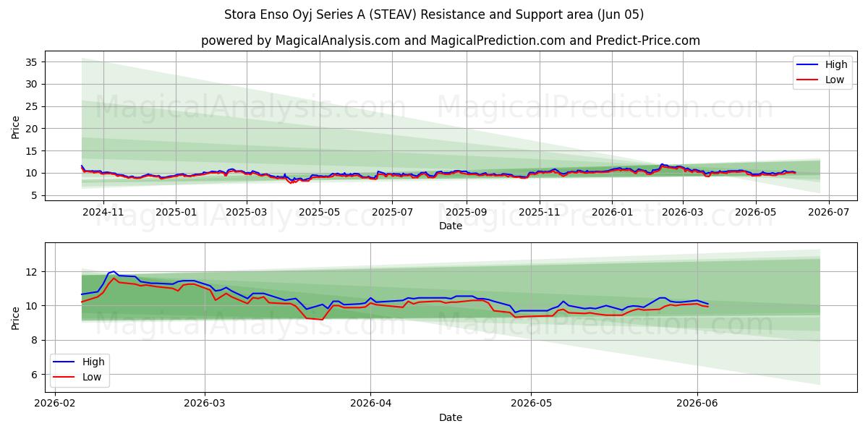Image resolution: width=868 pixels, height=434 pixels.
Task: Click the '2026-07' x-axis label in top chart
Action: 828,213
